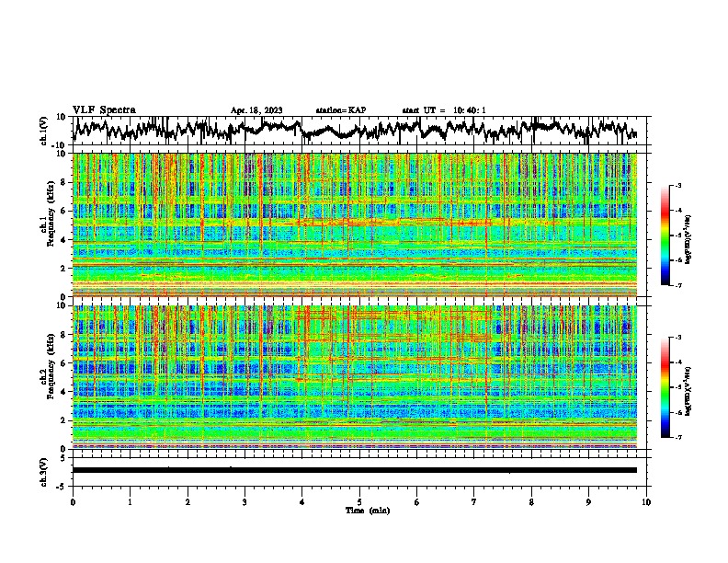Viewport: 728px width, 563px height.
Task: Click the final time axis tick "10"
Action: click(646, 502)
